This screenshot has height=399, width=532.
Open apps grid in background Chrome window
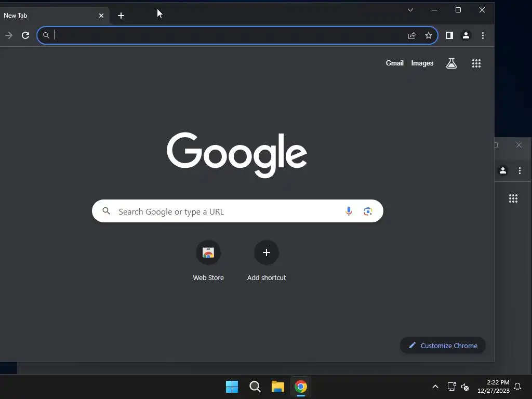(x=513, y=198)
